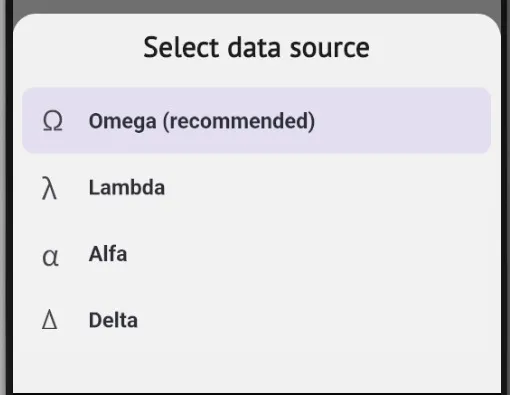
Task: Tap the 'Delta' text label
Action: [x=113, y=320]
